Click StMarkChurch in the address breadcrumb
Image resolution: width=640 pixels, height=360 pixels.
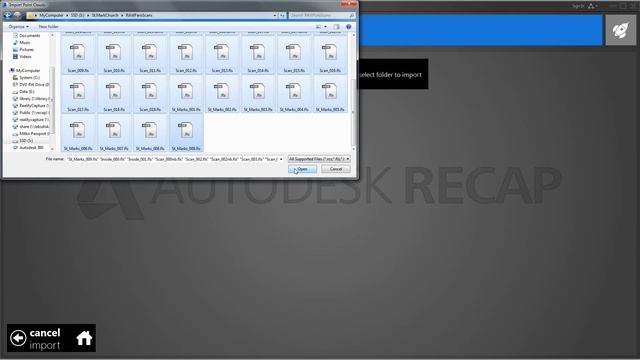[x=105, y=15]
